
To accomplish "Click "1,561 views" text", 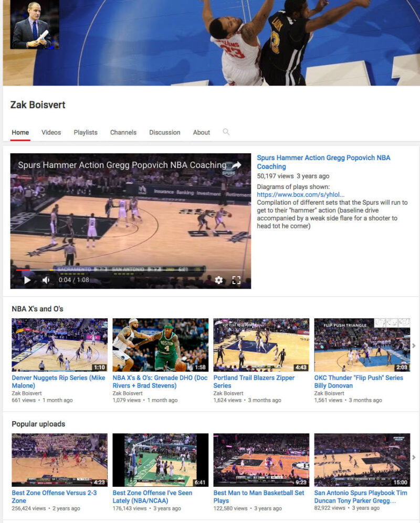I will tap(328, 400).
